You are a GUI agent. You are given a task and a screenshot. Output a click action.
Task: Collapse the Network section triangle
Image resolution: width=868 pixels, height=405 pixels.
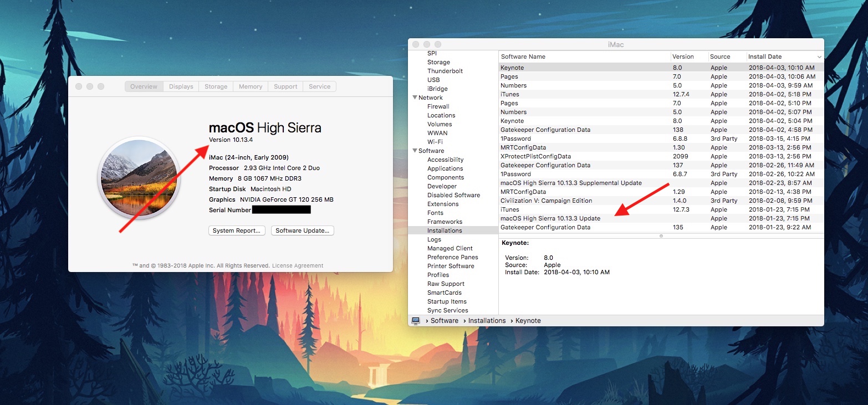pyautogui.click(x=414, y=98)
